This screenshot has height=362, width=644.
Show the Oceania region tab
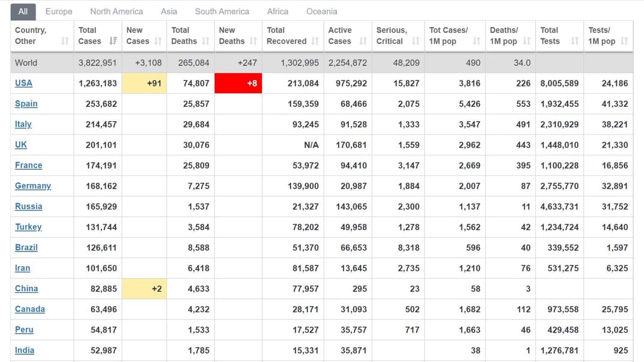point(321,11)
